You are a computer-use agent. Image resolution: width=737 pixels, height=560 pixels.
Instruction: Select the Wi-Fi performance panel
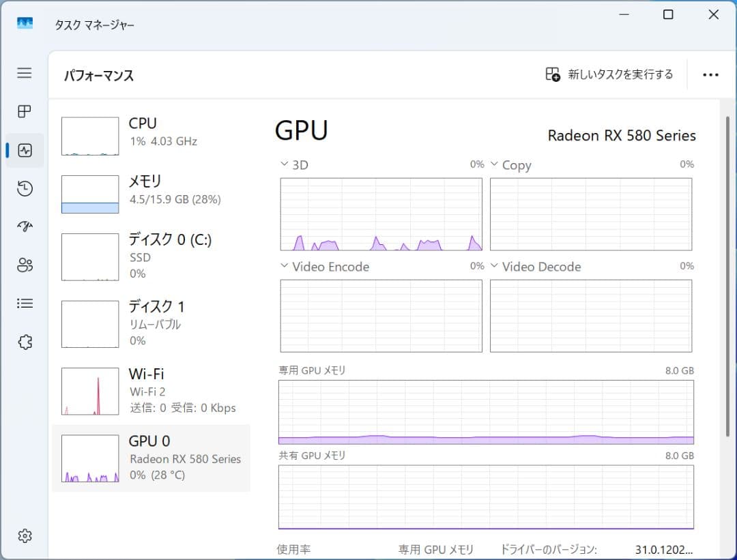[150, 390]
